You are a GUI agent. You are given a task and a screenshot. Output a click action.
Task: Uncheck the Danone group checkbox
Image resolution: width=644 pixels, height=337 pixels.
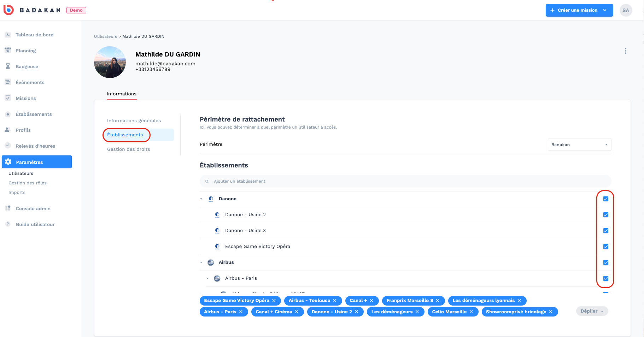pyautogui.click(x=606, y=199)
